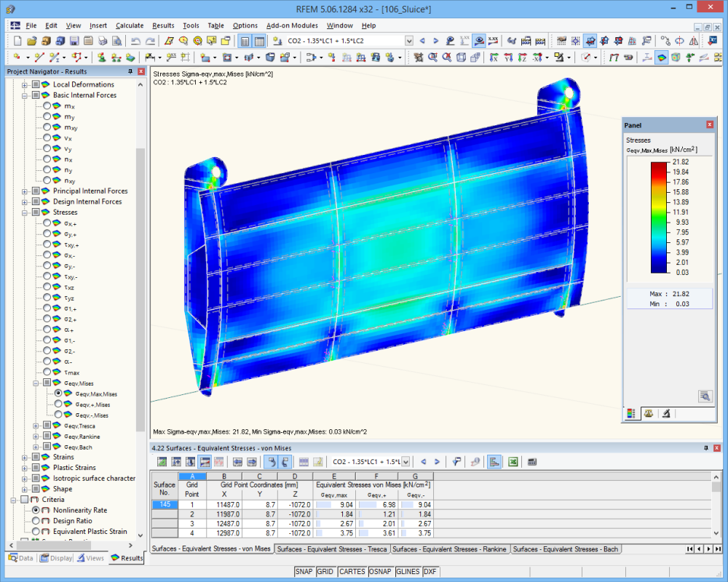Switch to the Views navigator tab
This screenshot has width=728, height=582.
[90, 558]
